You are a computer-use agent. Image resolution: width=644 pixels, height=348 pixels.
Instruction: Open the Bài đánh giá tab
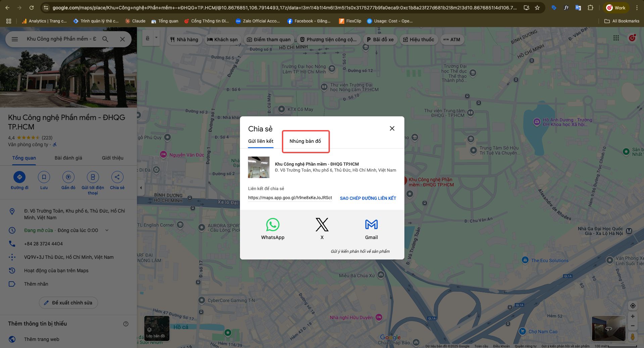tap(68, 158)
